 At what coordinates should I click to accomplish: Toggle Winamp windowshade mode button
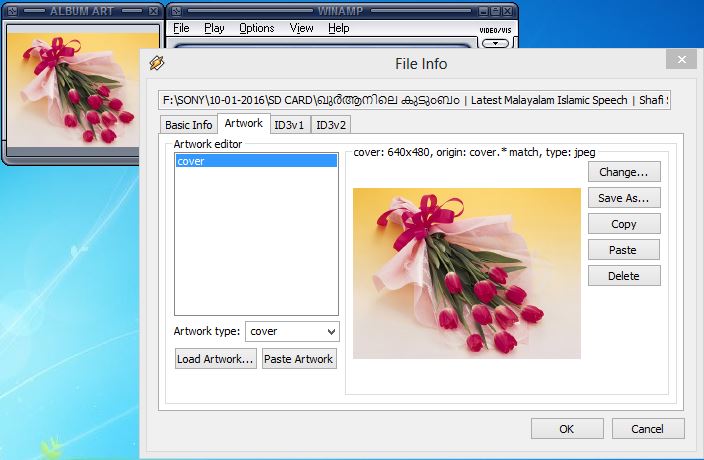[x=495, y=11]
